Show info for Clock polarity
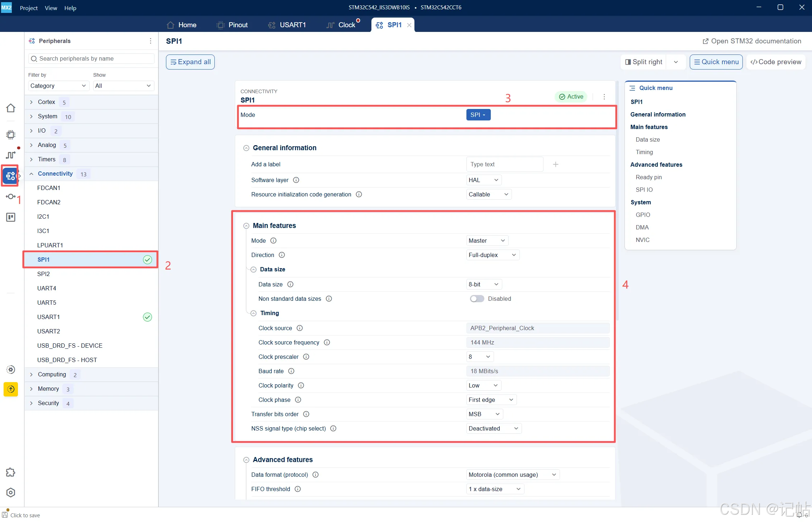 pyautogui.click(x=301, y=385)
